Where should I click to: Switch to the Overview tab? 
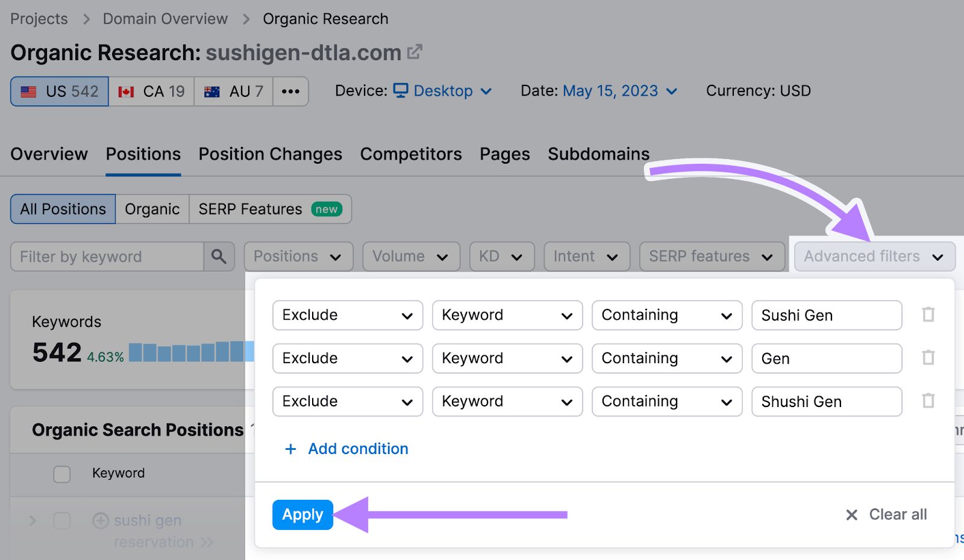49,154
